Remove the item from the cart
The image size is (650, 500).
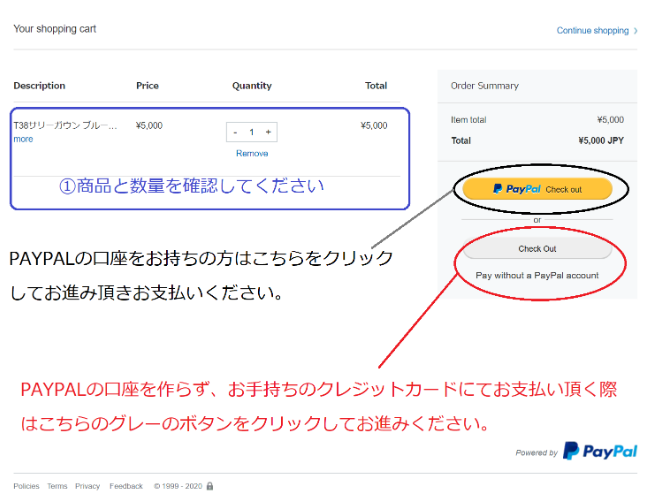tap(252, 154)
